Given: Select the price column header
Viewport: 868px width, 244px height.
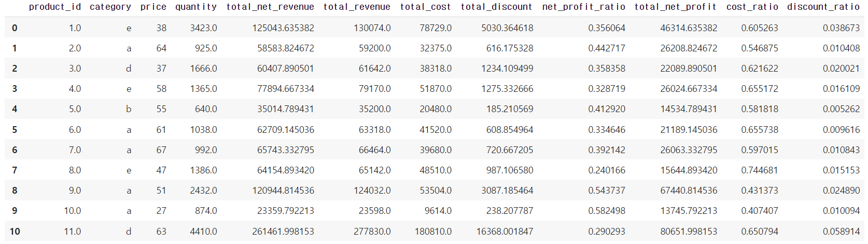Looking at the screenshot, I should coord(153,7).
